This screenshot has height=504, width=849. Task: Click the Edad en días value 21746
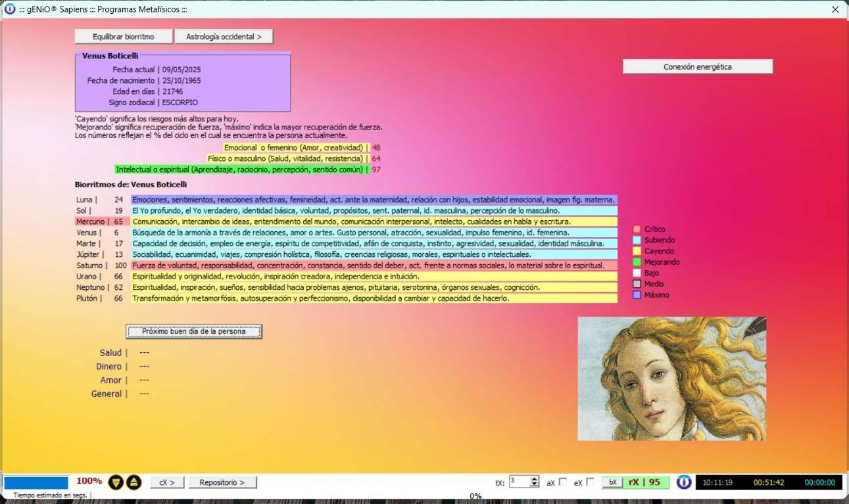click(x=173, y=91)
